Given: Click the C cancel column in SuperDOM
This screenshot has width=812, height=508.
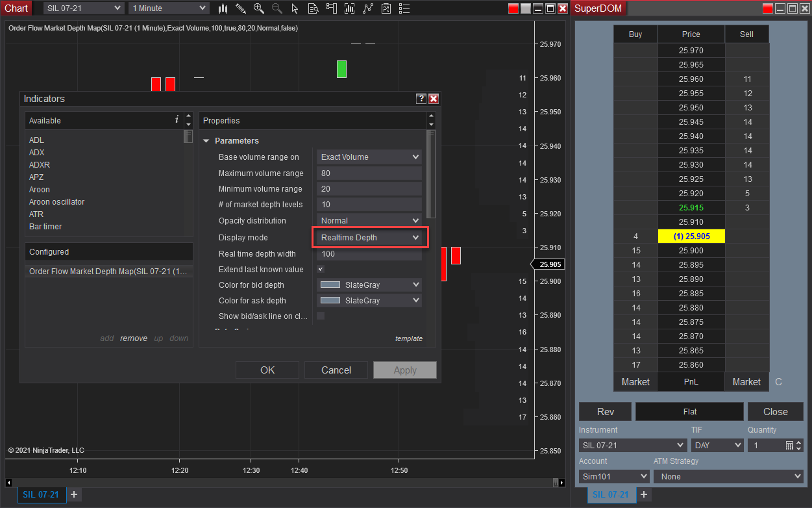Looking at the screenshot, I should tap(779, 382).
